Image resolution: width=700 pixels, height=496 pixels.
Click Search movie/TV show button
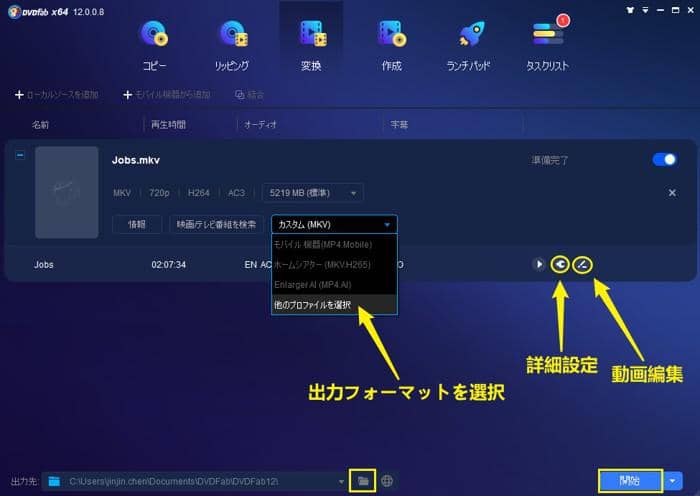click(x=216, y=224)
